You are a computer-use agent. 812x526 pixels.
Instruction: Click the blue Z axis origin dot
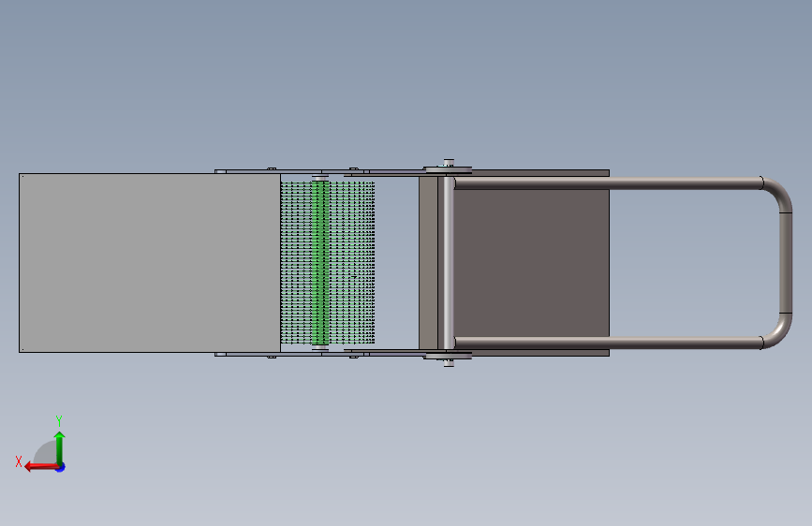[x=61, y=468]
